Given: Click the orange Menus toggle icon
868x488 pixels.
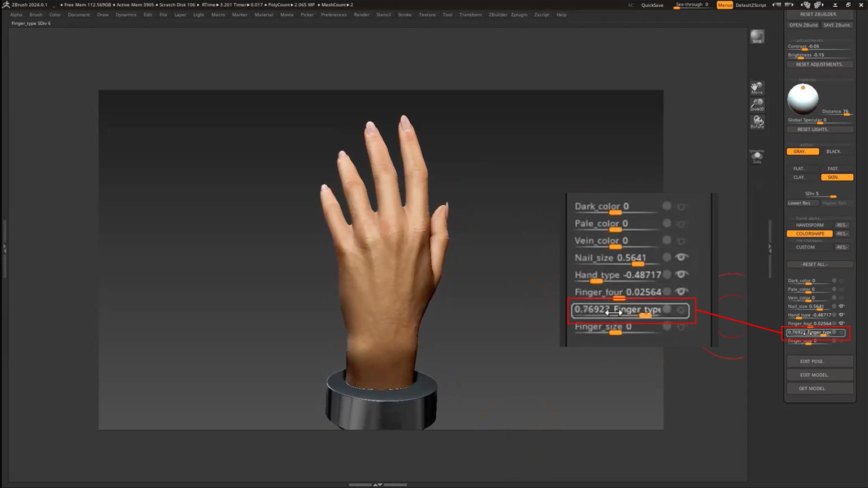Looking at the screenshot, I should [725, 5].
